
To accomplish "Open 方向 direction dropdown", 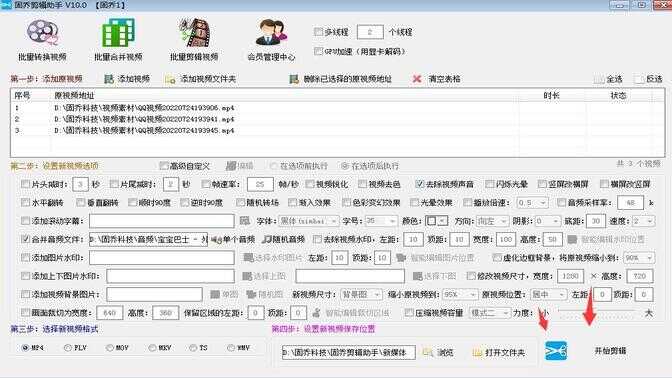I will point(492,221).
